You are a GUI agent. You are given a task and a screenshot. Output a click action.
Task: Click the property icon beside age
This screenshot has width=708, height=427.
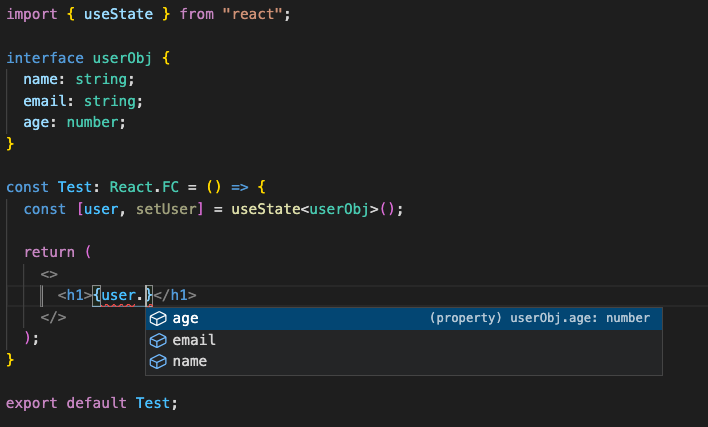tap(158, 319)
